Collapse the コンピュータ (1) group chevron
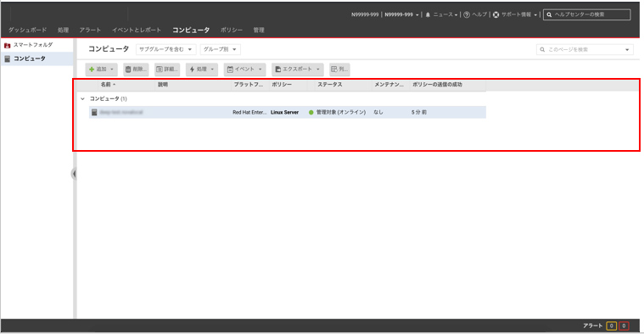The image size is (644, 334). click(x=82, y=99)
